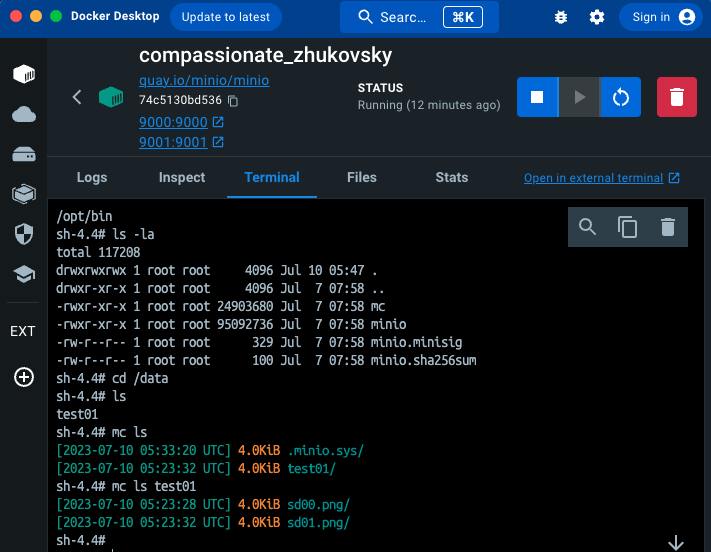Switch to the Inspect tab
This screenshot has height=552, width=711.
click(182, 177)
